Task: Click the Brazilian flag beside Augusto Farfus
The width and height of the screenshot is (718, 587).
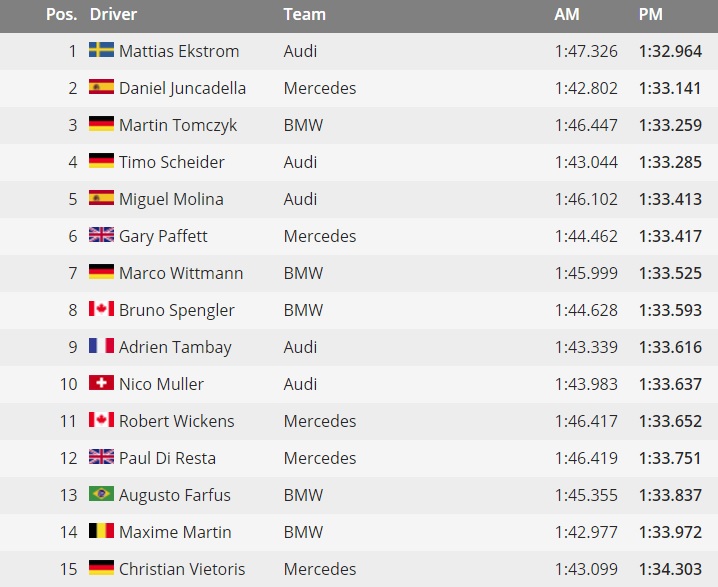Action: [x=101, y=494]
